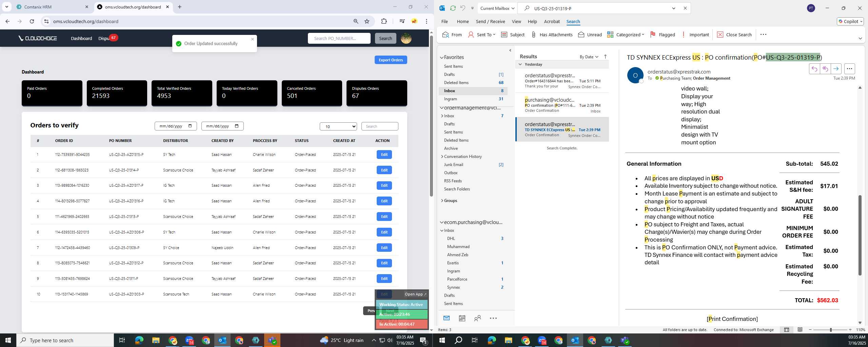Open the By Date sort dropdown
The width and height of the screenshot is (868, 347).
(589, 57)
